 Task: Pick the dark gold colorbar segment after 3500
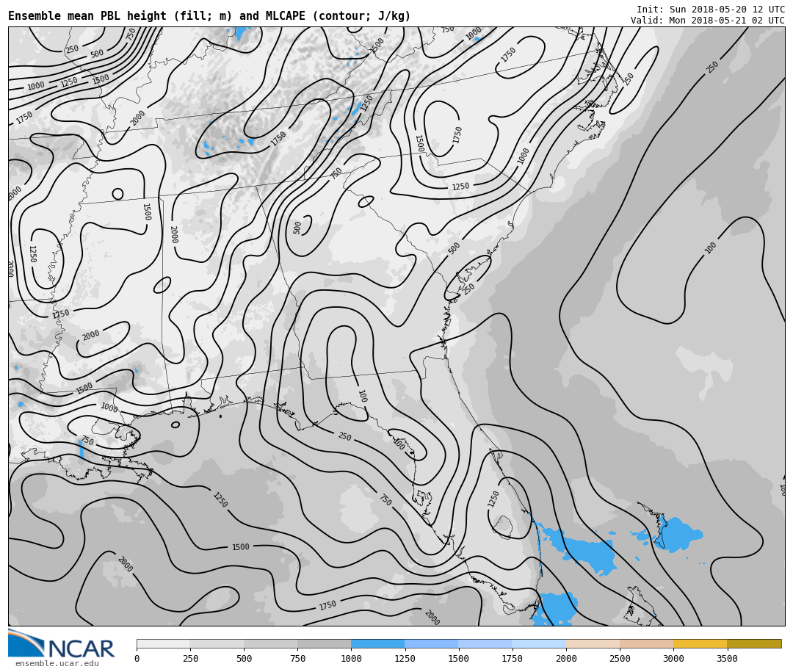coord(754,643)
